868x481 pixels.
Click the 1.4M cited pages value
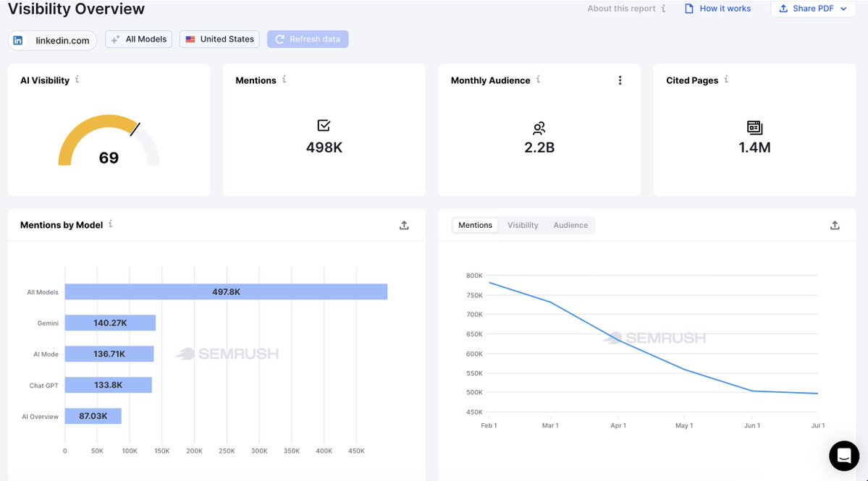[754, 148]
